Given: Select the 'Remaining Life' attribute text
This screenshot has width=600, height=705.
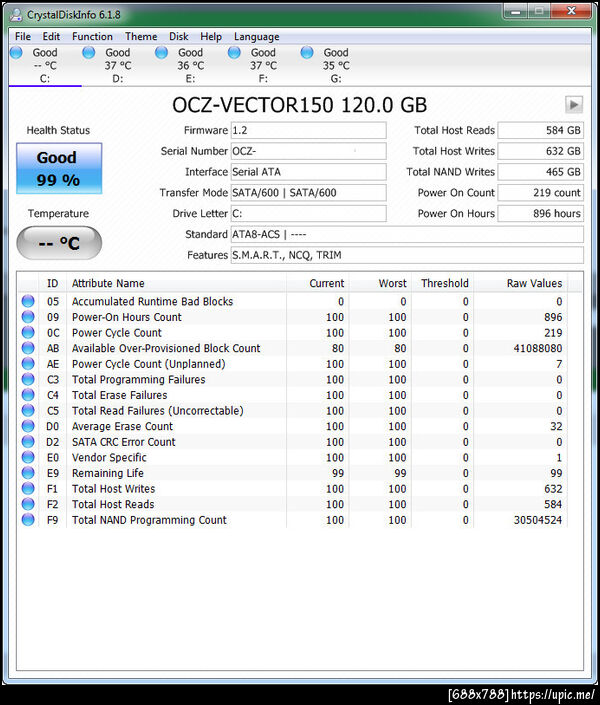Looking at the screenshot, I should 107,473.
